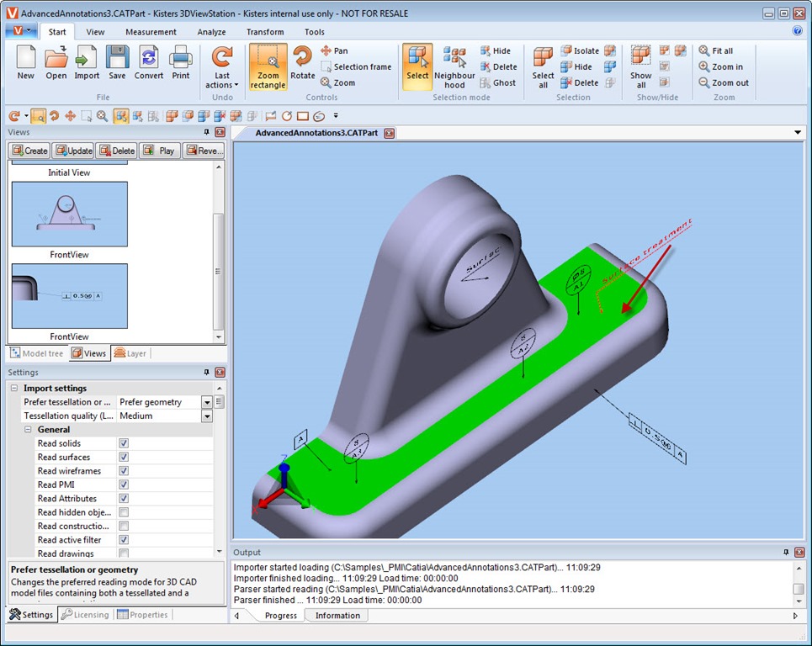
Task: Open a file with the Open icon
Action: click(x=56, y=62)
